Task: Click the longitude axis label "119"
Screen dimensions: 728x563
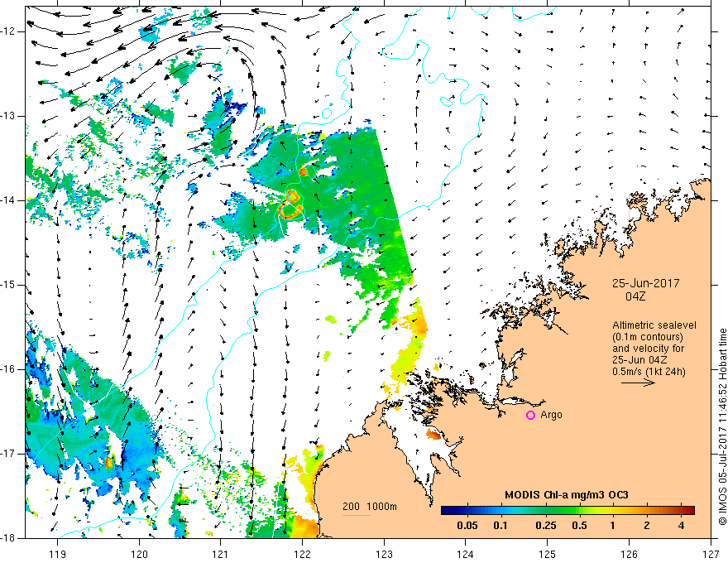Action: point(58,554)
